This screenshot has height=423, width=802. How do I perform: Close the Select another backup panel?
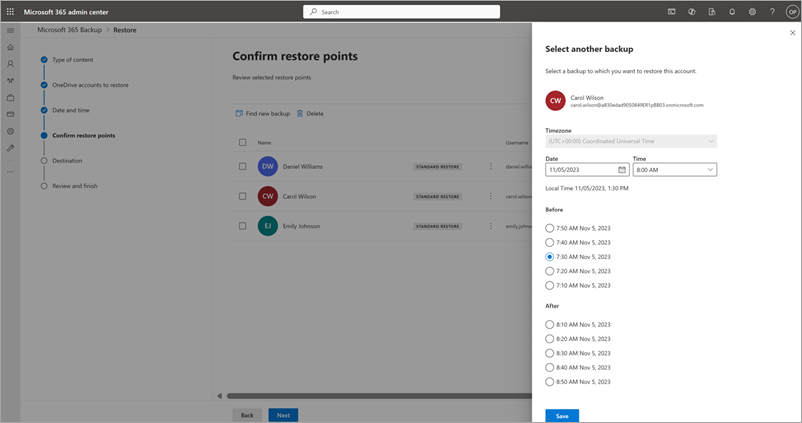[792, 33]
